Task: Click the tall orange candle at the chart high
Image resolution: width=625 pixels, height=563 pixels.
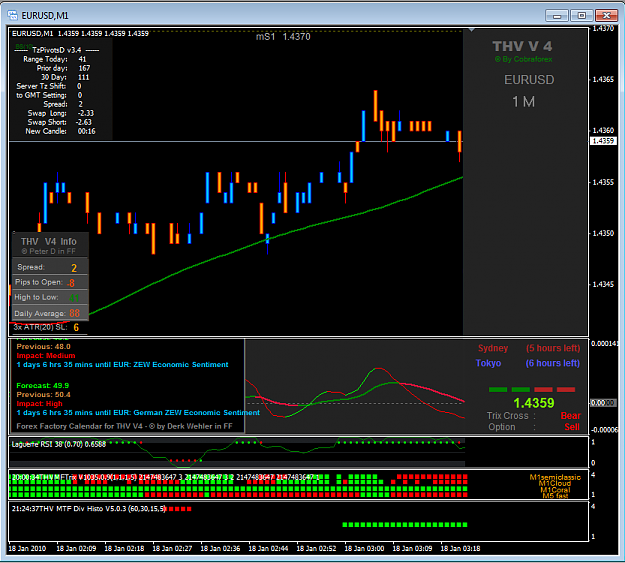Action: coord(375,106)
